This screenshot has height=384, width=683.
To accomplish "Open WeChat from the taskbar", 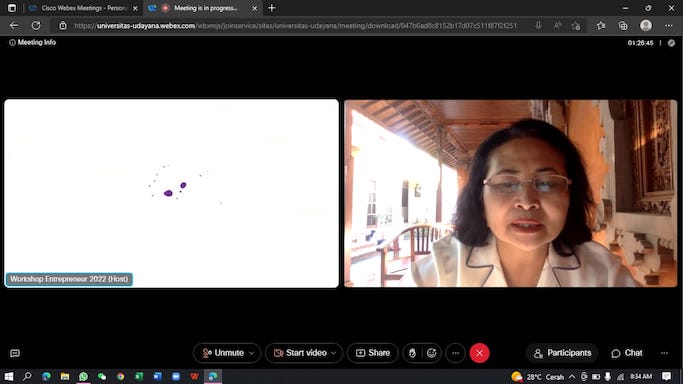I will tap(102, 376).
